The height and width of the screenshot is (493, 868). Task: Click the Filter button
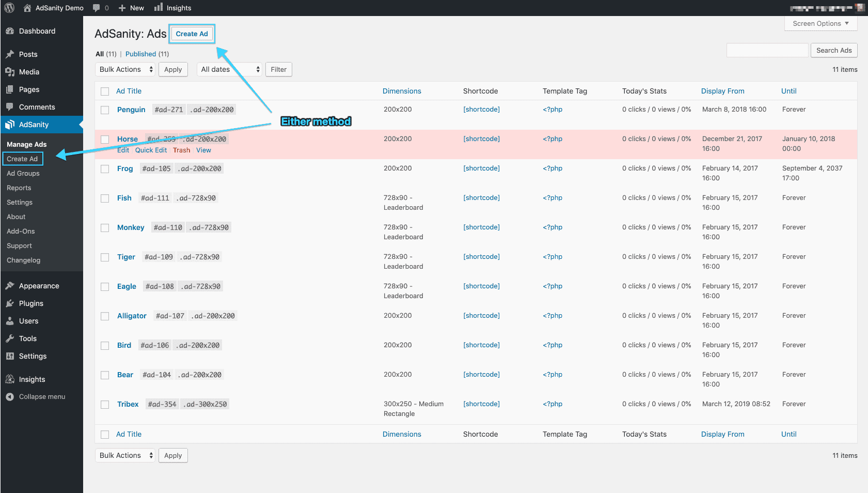point(278,69)
